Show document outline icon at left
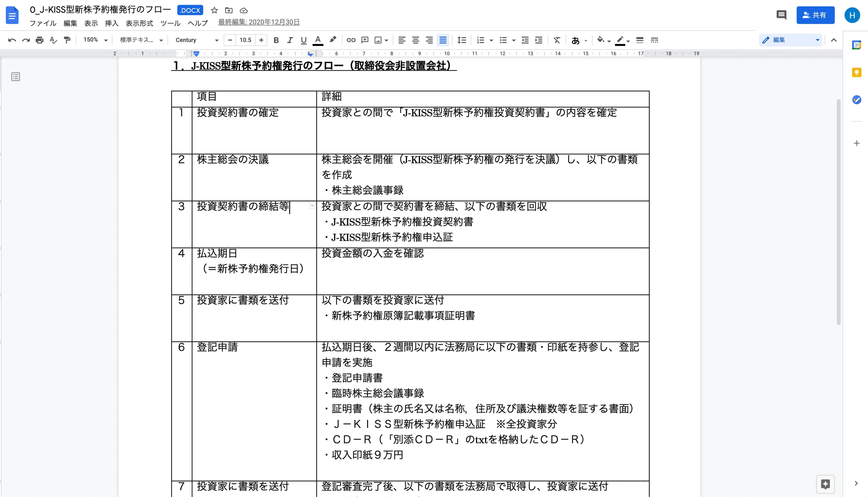Screen dimensions: 868x497 click(x=16, y=77)
